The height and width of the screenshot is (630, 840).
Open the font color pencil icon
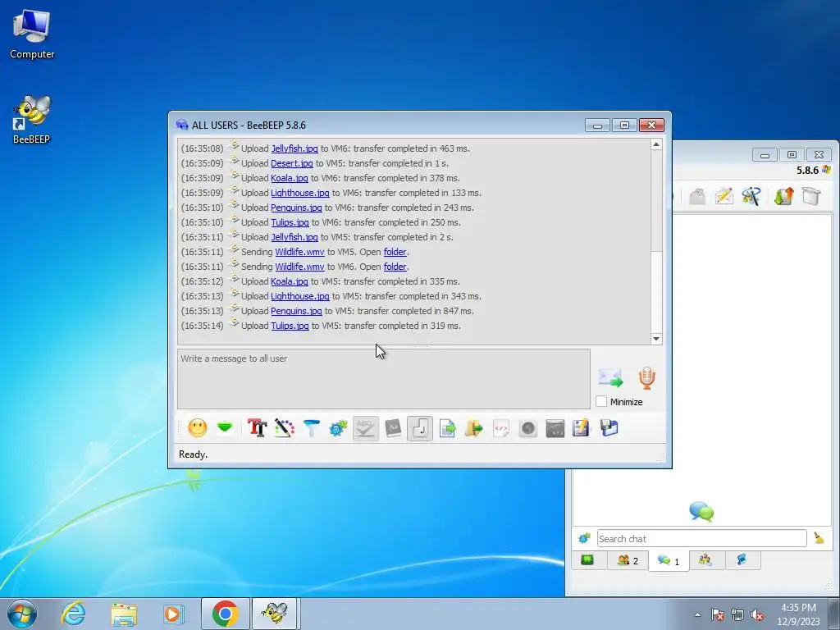(x=285, y=428)
